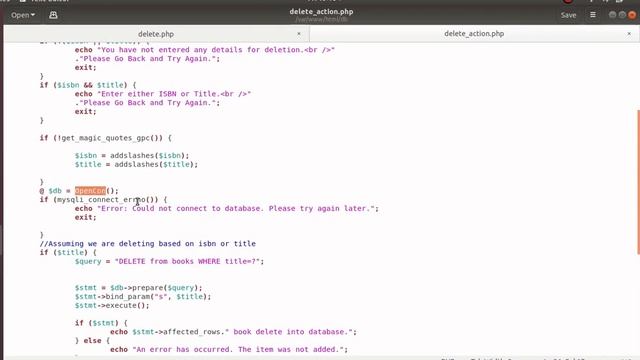Click the '//Assuming we are deleting' comment line

click(x=148, y=244)
